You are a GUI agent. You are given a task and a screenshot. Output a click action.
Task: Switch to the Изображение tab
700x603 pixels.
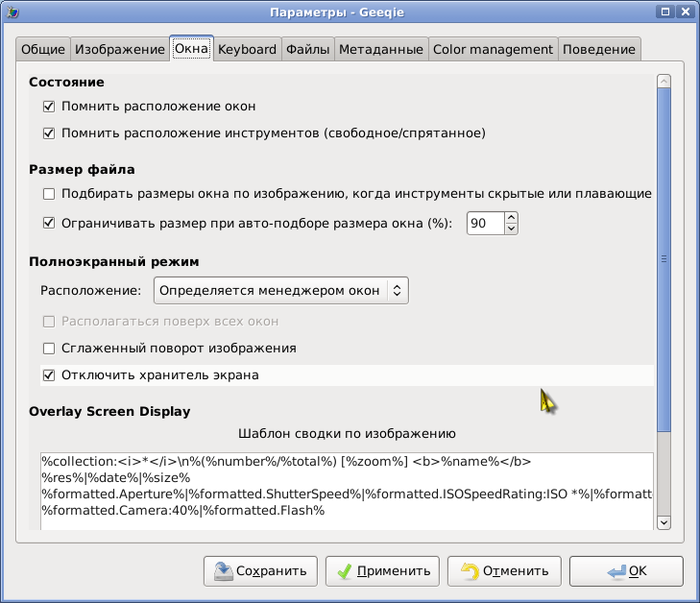tap(120, 49)
